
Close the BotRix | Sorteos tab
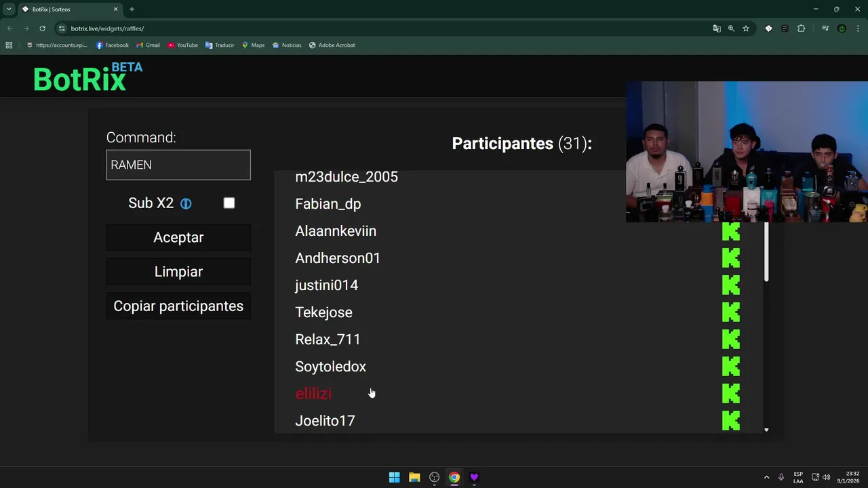click(115, 9)
